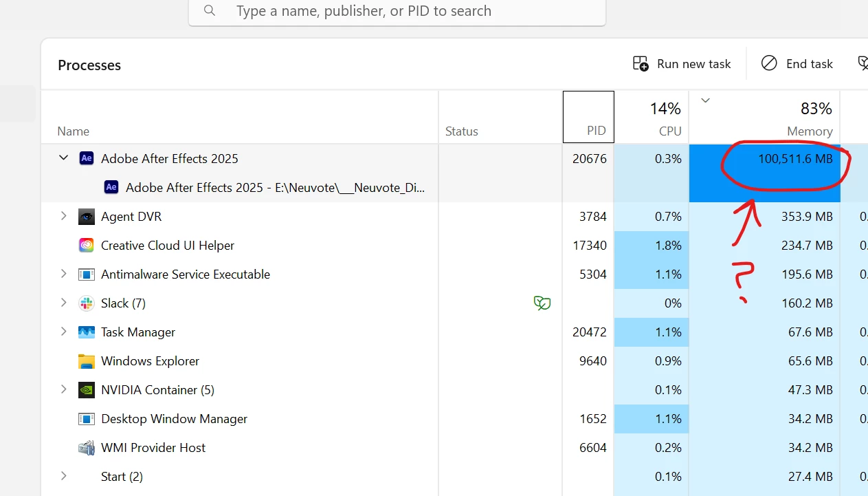The height and width of the screenshot is (496, 868).
Task: Click the Antimalware Service Executable icon
Action: point(86,274)
